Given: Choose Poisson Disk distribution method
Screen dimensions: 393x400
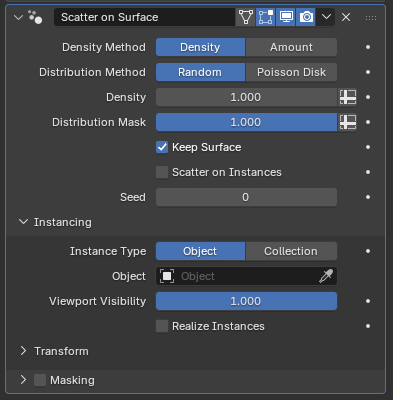Looking at the screenshot, I should pyautogui.click(x=291, y=72).
